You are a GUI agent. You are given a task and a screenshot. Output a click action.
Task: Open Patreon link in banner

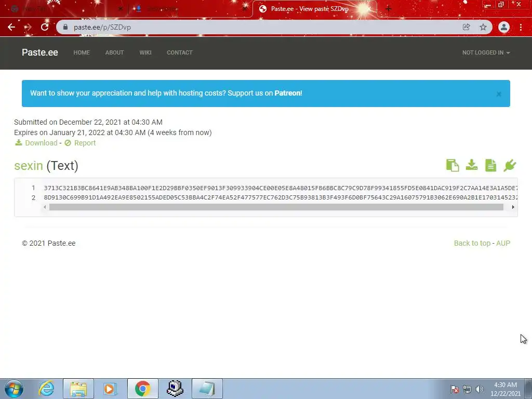(x=287, y=94)
